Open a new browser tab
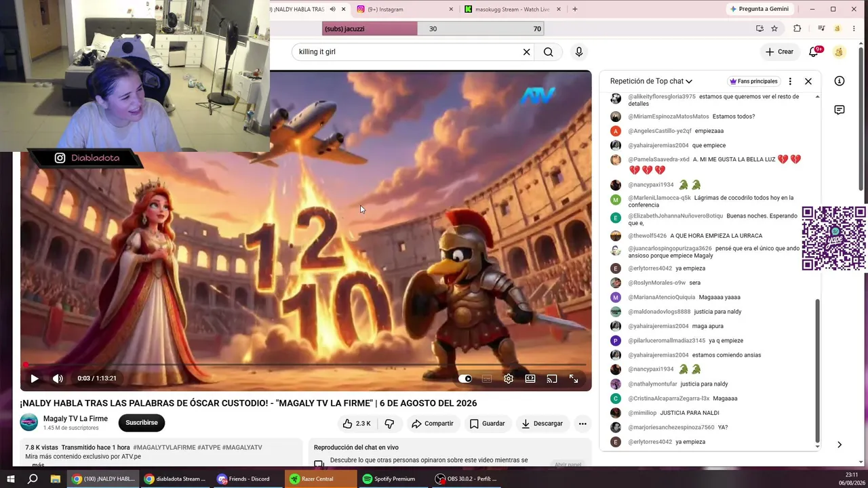 click(575, 9)
